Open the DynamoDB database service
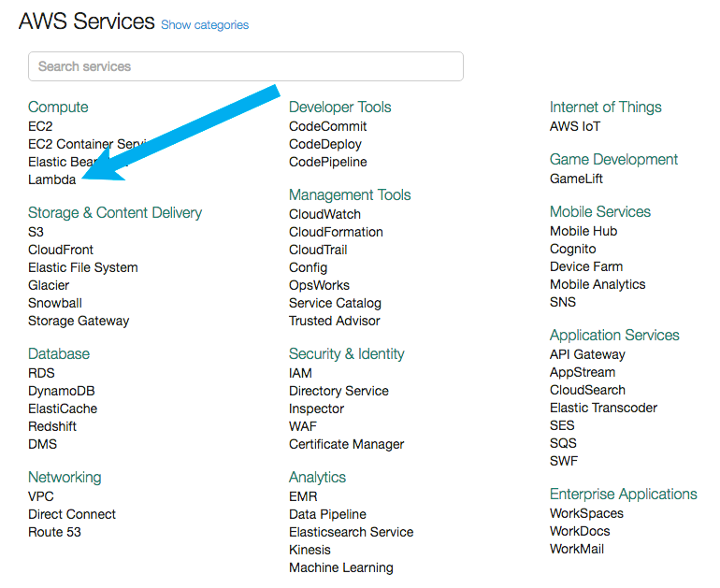The width and height of the screenshot is (720, 588). 61,391
